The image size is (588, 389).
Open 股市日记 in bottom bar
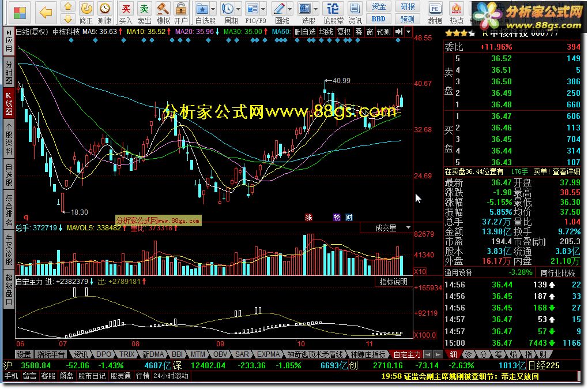coord(92,376)
